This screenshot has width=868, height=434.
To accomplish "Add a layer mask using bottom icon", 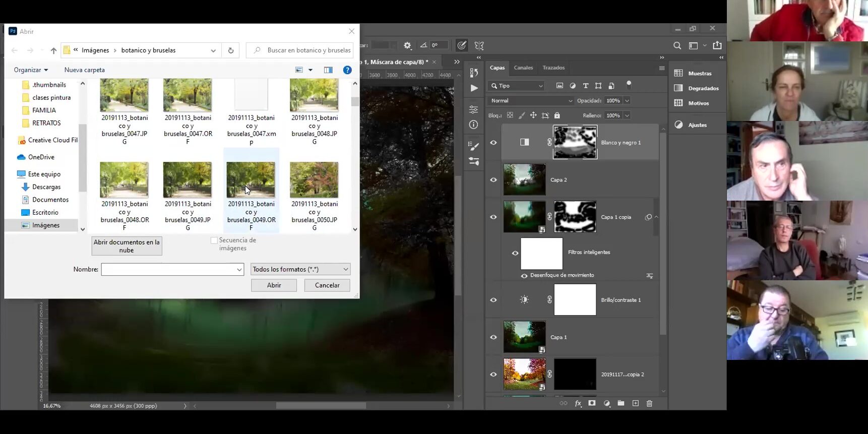I will point(592,403).
